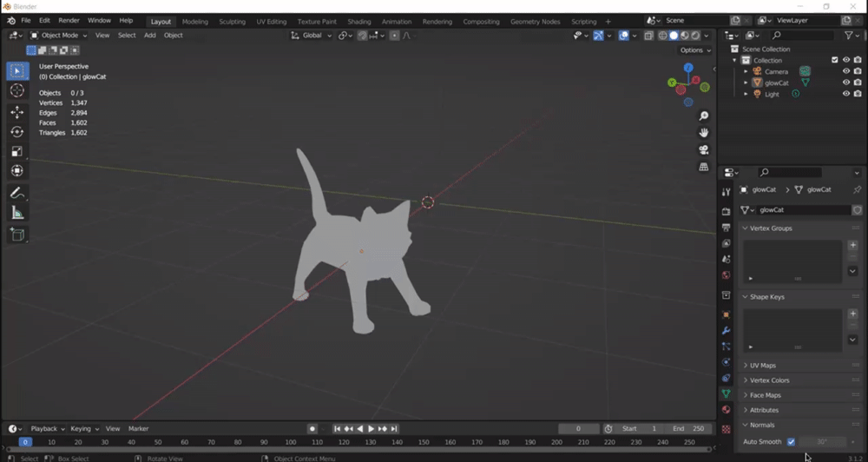
Task: Select the Annotate tool
Action: point(17,193)
